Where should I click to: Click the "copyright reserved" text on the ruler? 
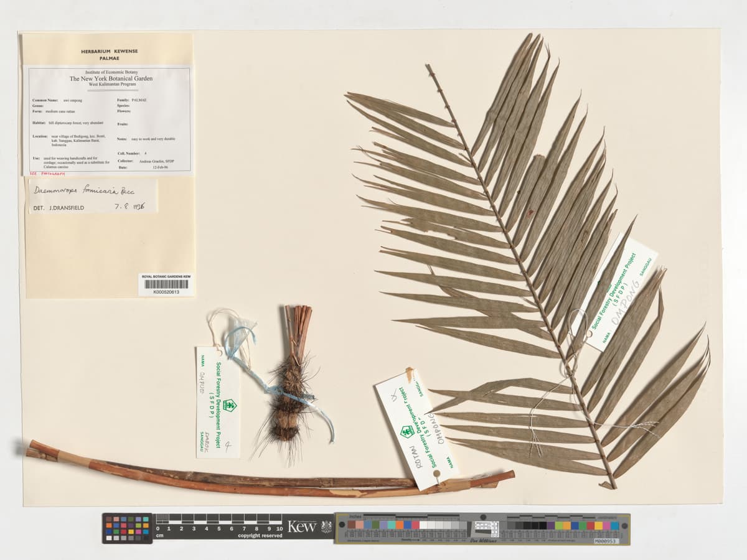(x=260, y=536)
